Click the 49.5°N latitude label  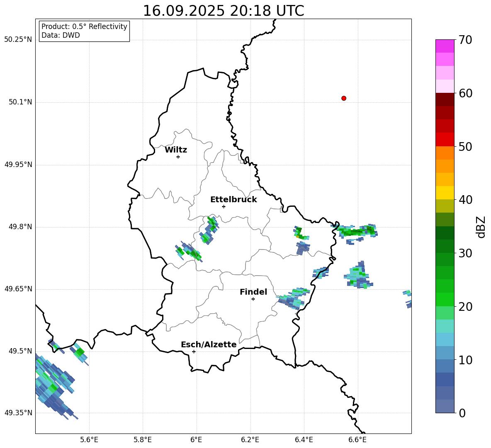20,351
